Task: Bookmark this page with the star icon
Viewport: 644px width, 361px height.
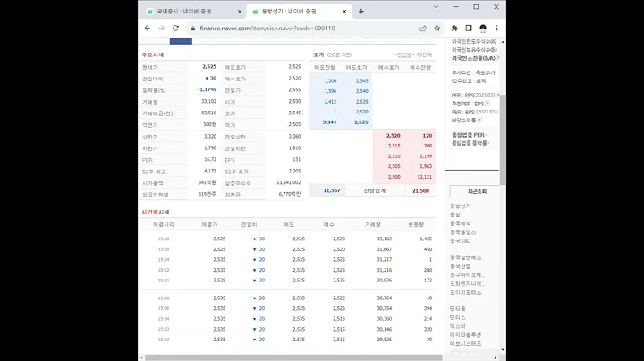Action: 437,29
